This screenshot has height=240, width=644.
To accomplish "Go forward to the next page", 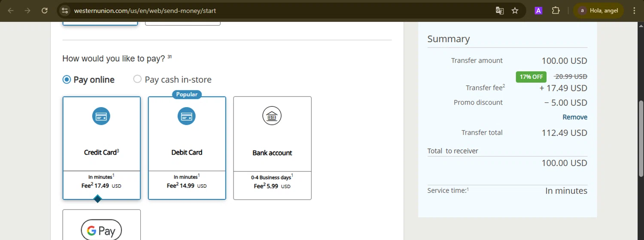I will 27,11.
